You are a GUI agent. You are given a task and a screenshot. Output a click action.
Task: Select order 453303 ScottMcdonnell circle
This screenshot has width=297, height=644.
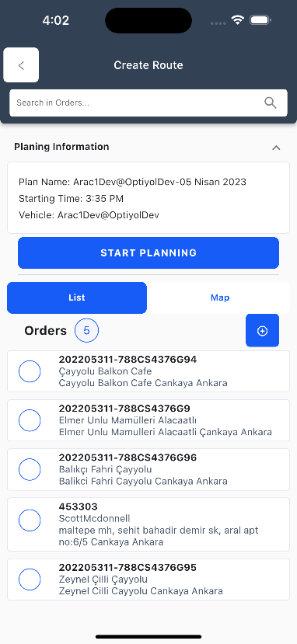pyautogui.click(x=30, y=520)
